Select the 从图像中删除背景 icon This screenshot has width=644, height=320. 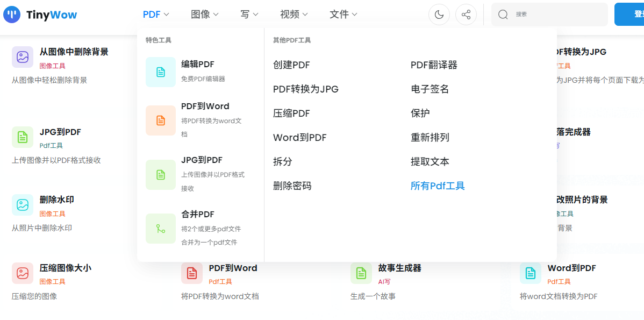tap(23, 56)
